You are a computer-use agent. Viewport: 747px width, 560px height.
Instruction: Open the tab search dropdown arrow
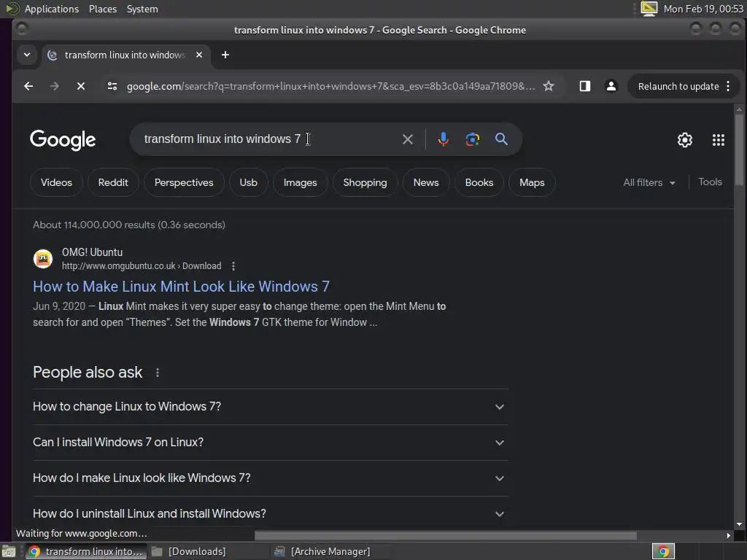click(27, 55)
